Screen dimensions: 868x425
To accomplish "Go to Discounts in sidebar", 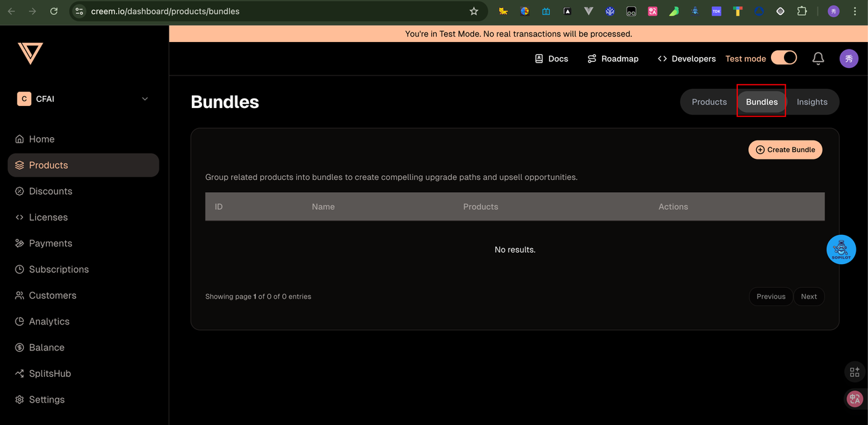I will [50, 191].
